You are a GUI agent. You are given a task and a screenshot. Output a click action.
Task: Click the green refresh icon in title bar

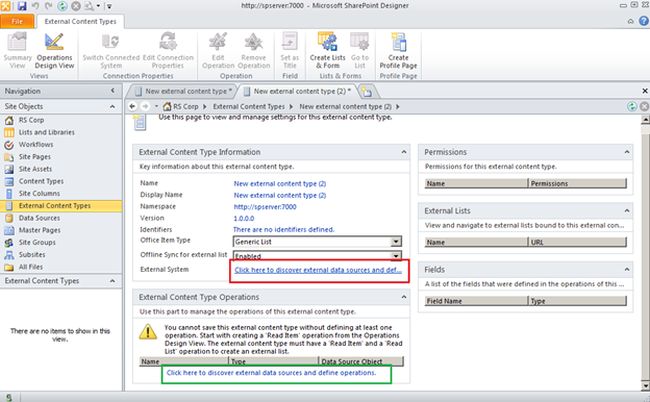(62, 6)
